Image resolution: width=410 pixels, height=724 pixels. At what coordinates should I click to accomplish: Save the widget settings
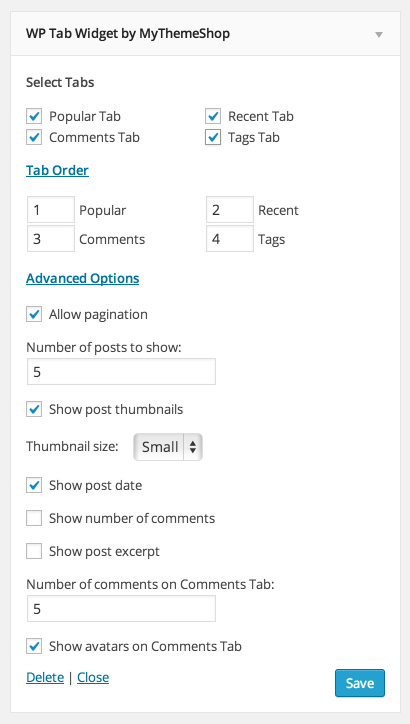[360, 683]
